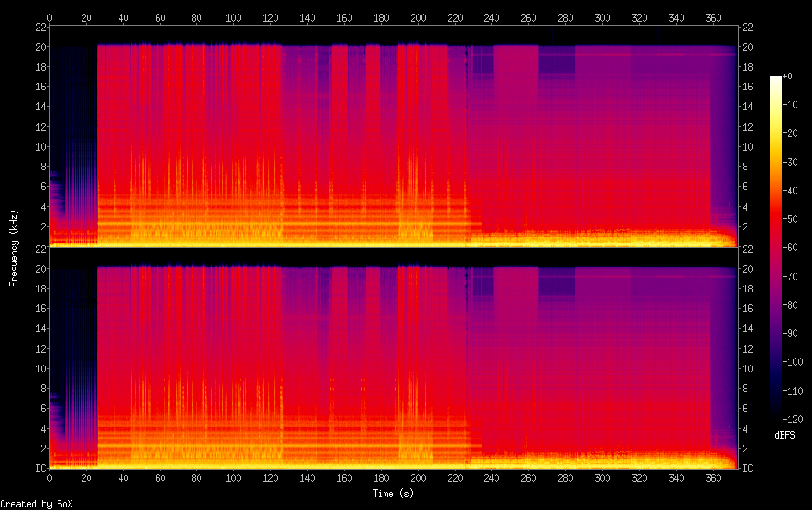
Task: Select the 360 tick on the bottom time axis
Action: coord(713,477)
